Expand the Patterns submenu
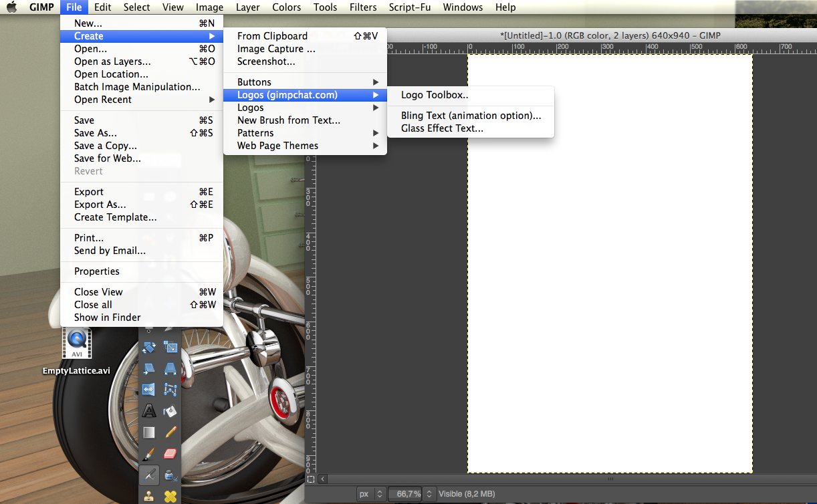Viewport: 817px width, 504px height. click(305, 133)
